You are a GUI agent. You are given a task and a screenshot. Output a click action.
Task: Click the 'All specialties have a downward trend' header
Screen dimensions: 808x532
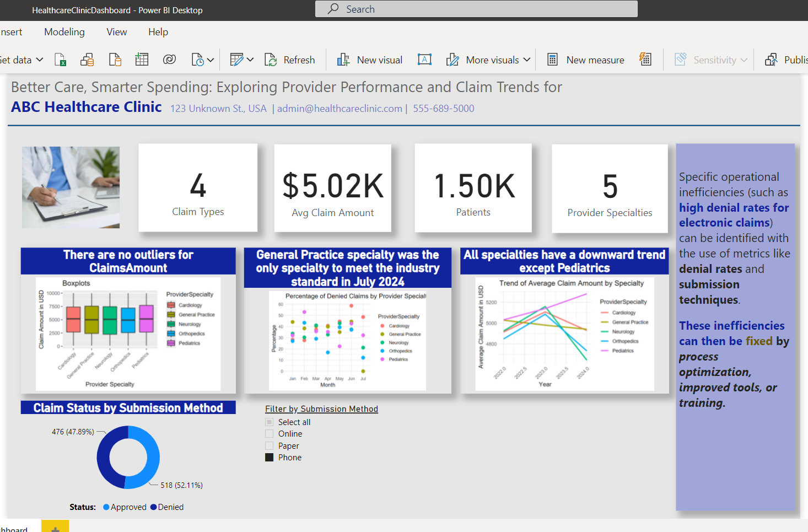[x=565, y=261]
